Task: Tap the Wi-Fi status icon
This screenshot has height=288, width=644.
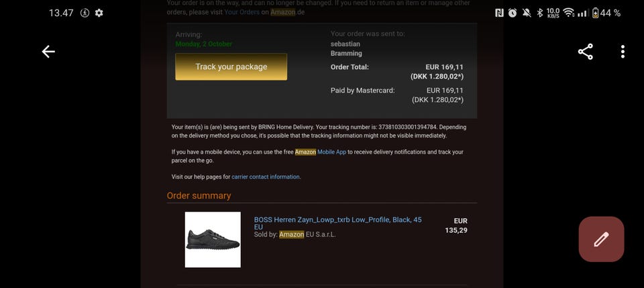Action: 569,13
